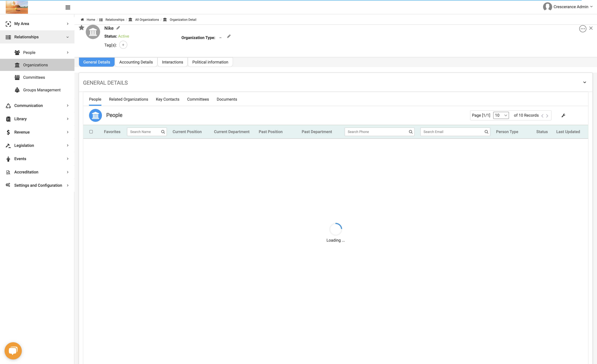Viewport: 597px width, 364px height.
Task: Switch to Accounting Details tab
Action: pyautogui.click(x=136, y=62)
